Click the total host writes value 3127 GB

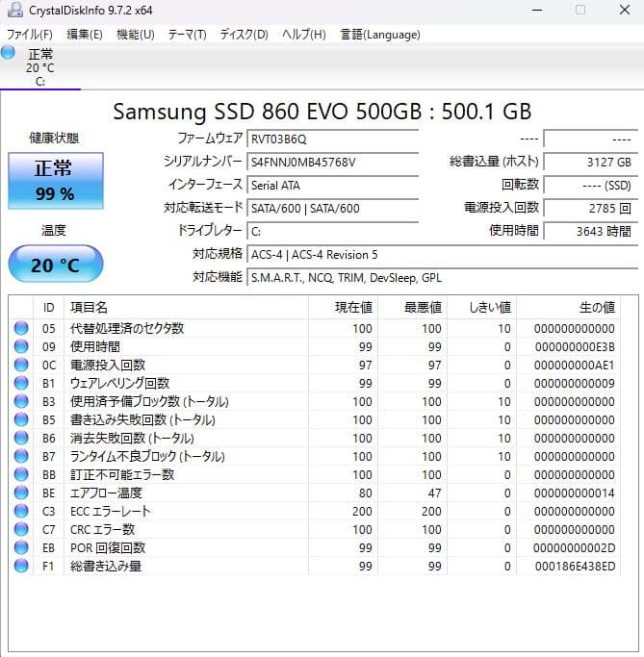coord(591,162)
